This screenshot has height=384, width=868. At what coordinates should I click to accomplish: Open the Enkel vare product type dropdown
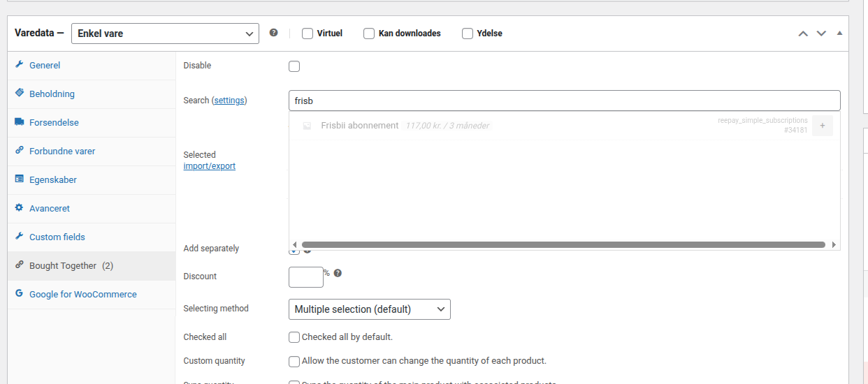[165, 34]
